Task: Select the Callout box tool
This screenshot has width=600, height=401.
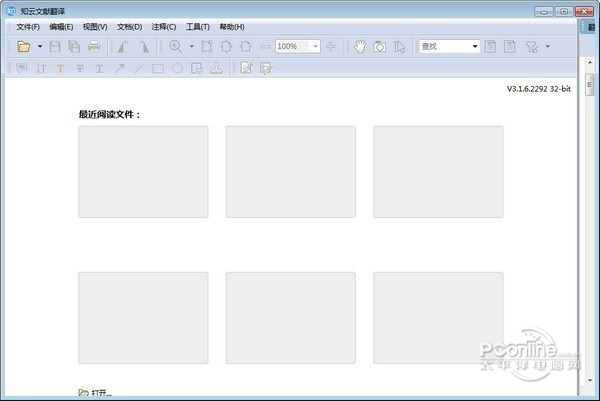Action: pyautogui.click(x=197, y=68)
